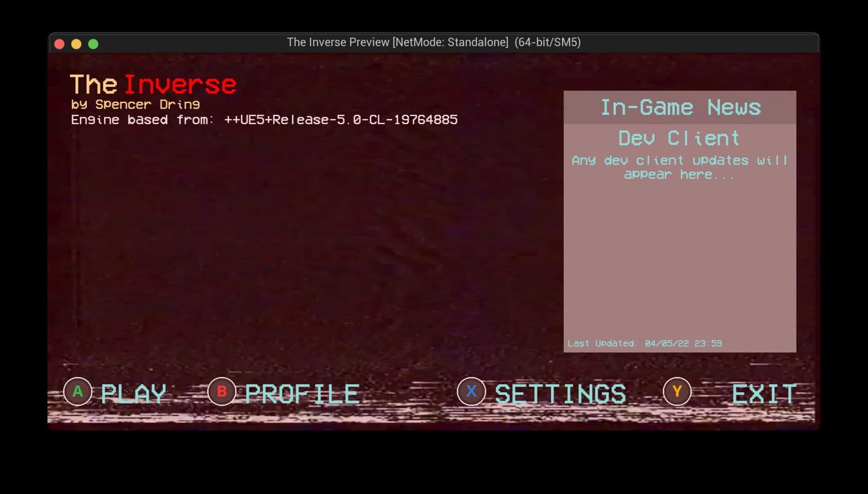Click the dev client updates message text
Viewport: 868px width, 494px height.
[x=679, y=167]
